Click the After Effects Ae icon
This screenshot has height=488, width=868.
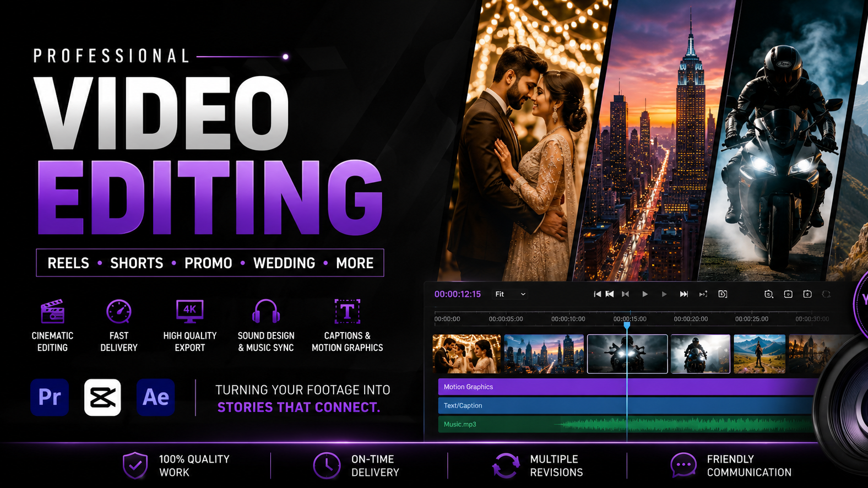[x=156, y=397]
